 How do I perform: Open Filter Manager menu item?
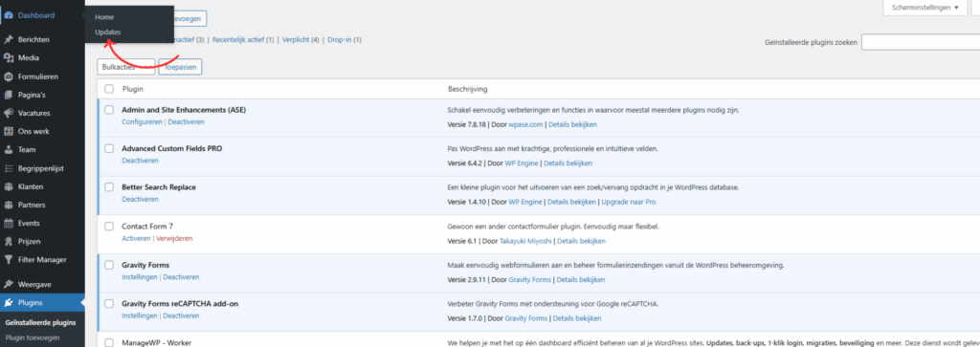(42, 260)
